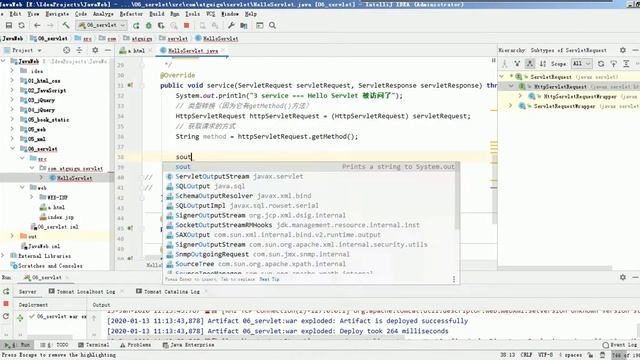
Task: Click the Build project hammer icon
Action: coord(65,25)
